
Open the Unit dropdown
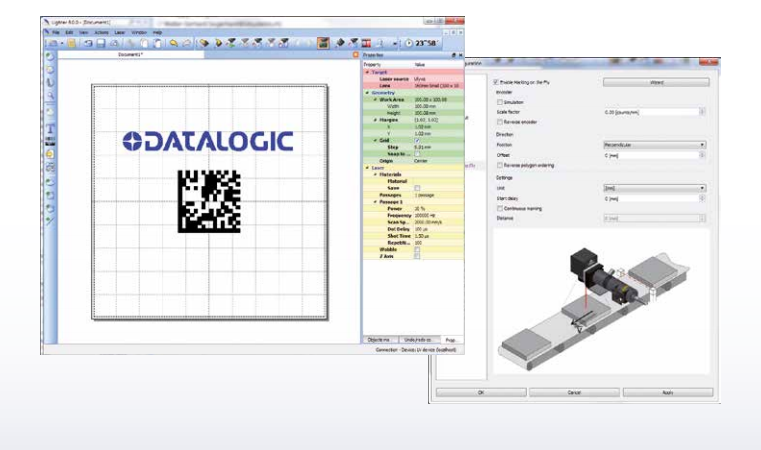[x=655, y=187]
